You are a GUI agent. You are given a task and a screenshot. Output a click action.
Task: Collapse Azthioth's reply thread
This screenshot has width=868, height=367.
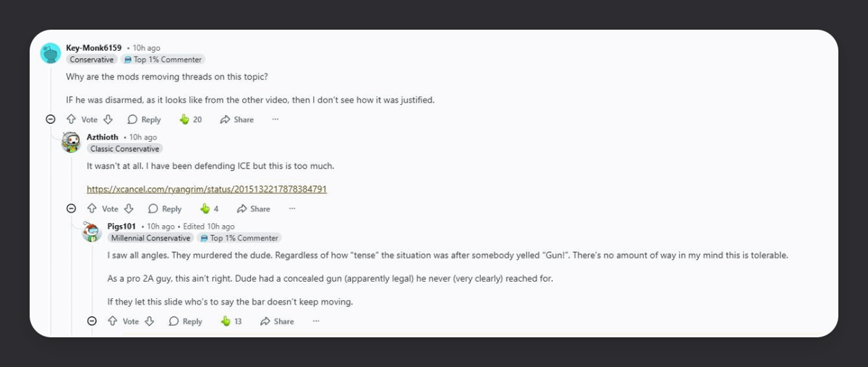pyautogui.click(x=71, y=208)
